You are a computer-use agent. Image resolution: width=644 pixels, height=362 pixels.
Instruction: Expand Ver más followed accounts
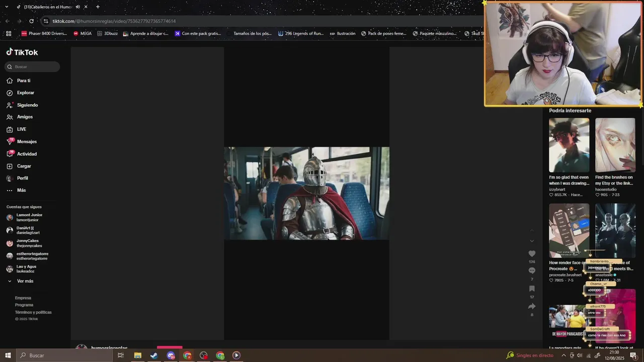tap(20, 281)
